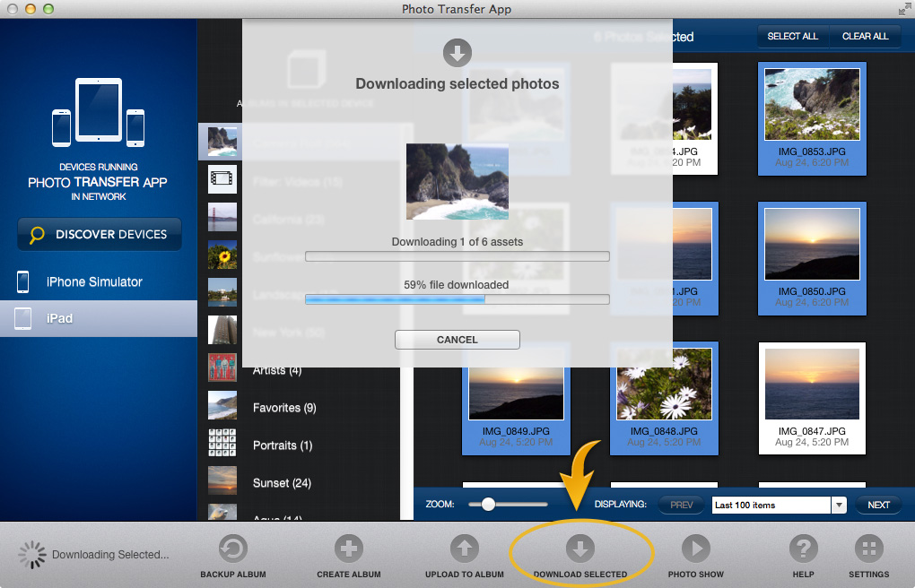Open the Favorites album thumbnail
Screen dimensions: 915x588
(222, 405)
